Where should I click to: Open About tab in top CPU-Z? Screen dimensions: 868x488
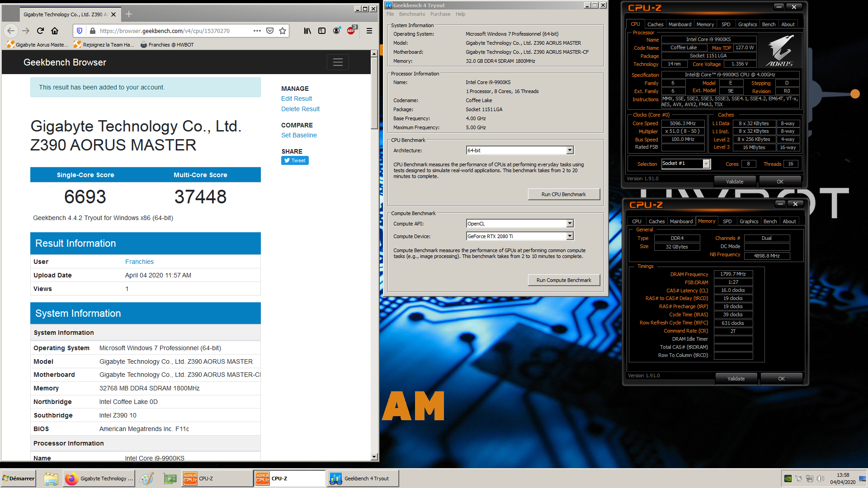(788, 24)
